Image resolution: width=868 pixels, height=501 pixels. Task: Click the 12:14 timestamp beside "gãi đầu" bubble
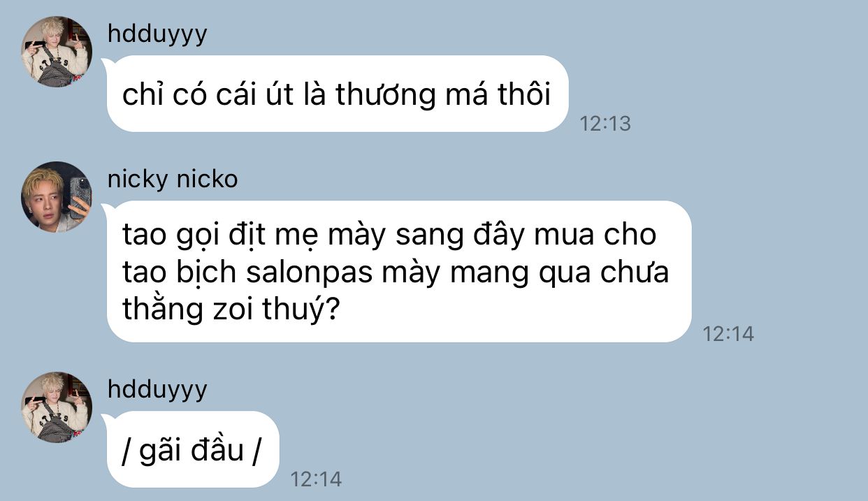316,479
